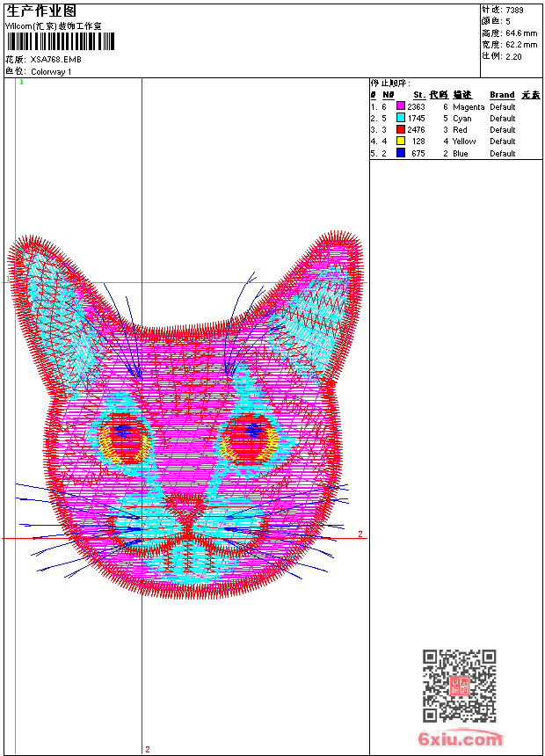545x756 pixels.
Task: Click the 生产作业图 worksheet title
Action: pos(41,11)
